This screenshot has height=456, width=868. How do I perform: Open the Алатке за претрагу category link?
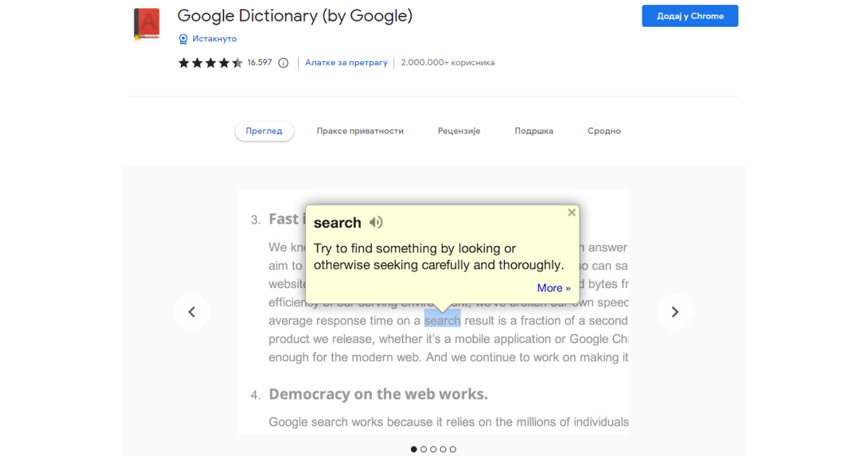[346, 63]
